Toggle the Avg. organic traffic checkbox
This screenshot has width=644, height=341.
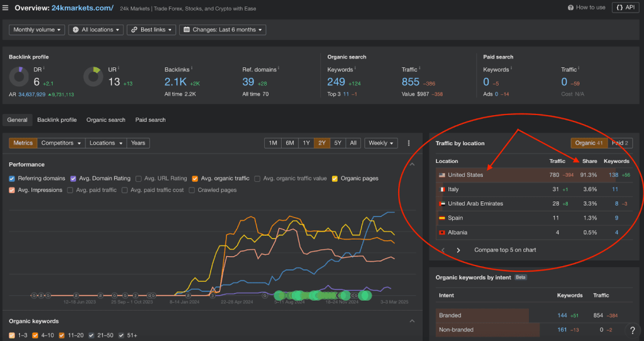pyautogui.click(x=195, y=178)
